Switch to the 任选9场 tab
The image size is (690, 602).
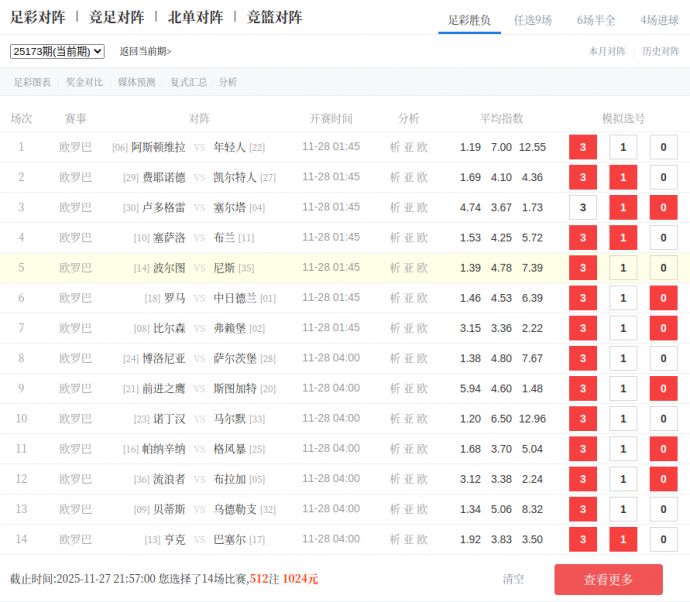(x=532, y=19)
